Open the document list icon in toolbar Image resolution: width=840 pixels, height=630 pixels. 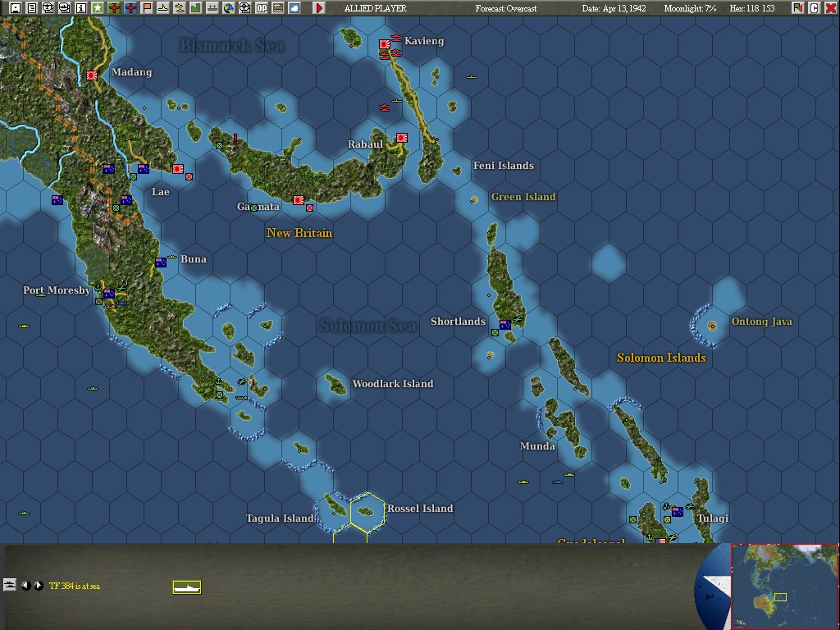point(32,8)
